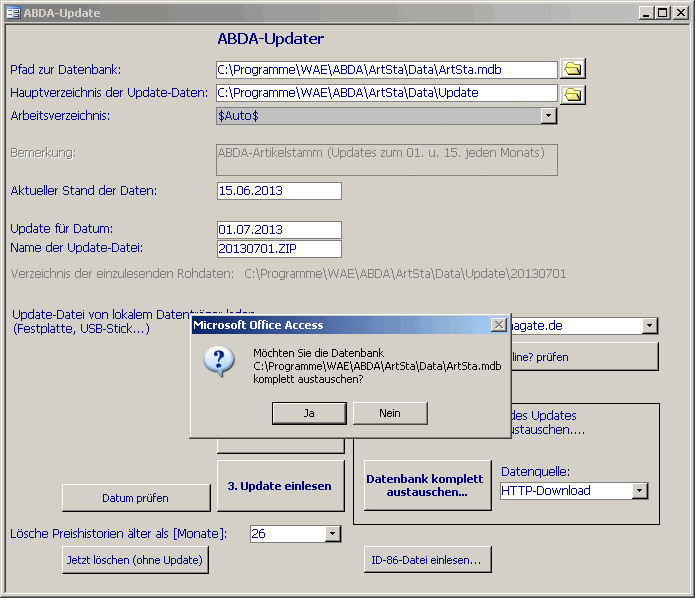Screen dimensions: 695x598
Task: Click ID-86-Datei einlesen button
Action: (x=427, y=560)
